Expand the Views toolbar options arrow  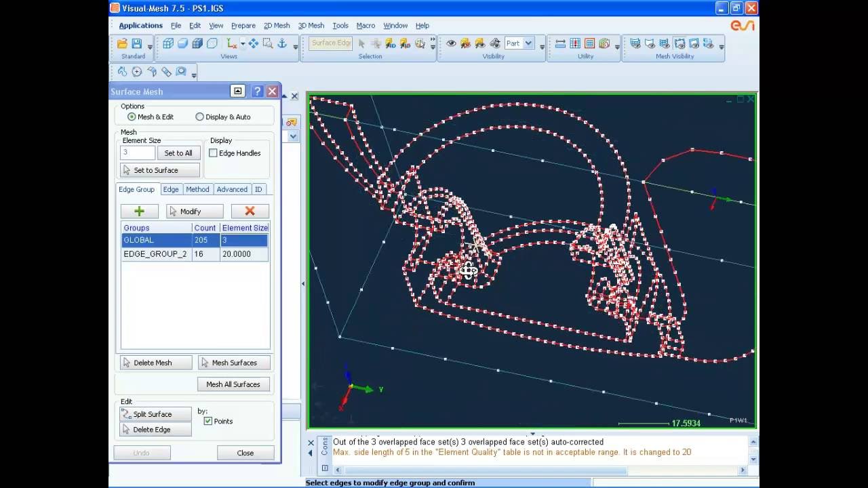pyautogui.click(x=296, y=47)
